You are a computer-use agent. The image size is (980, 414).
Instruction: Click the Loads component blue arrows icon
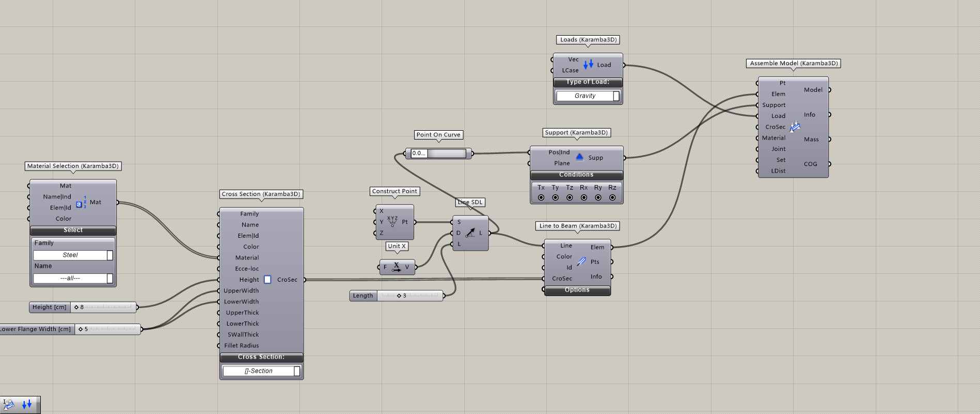tap(588, 65)
